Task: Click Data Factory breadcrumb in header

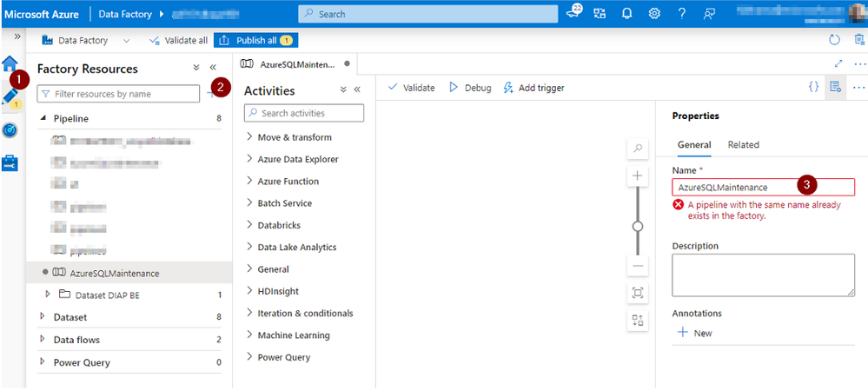Action: pos(125,14)
